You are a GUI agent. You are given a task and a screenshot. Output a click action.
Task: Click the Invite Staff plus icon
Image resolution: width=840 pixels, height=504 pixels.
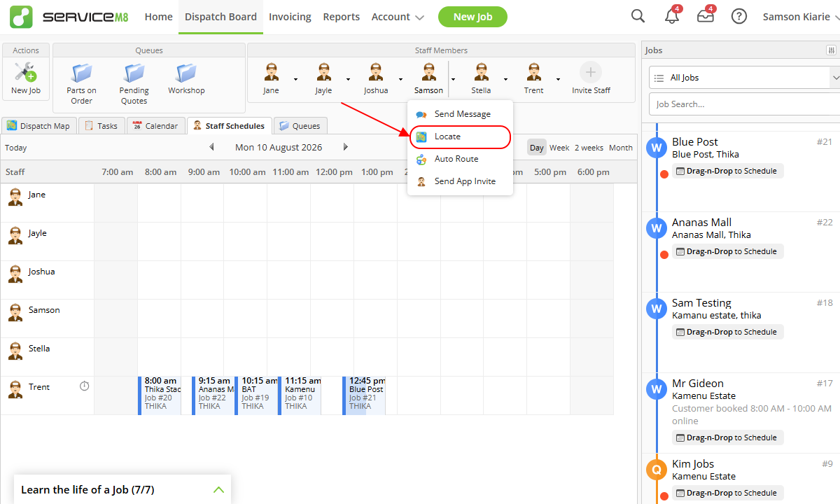tap(591, 72)
